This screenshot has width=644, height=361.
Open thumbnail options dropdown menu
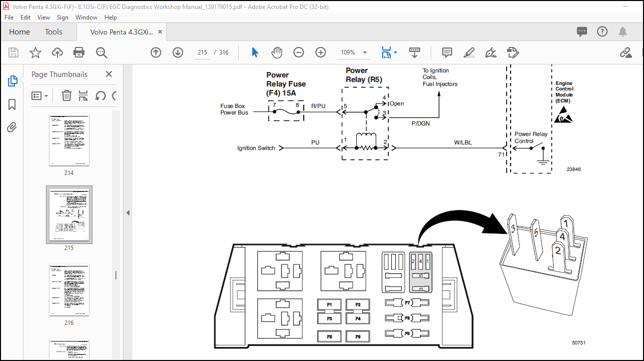[40, 95]
